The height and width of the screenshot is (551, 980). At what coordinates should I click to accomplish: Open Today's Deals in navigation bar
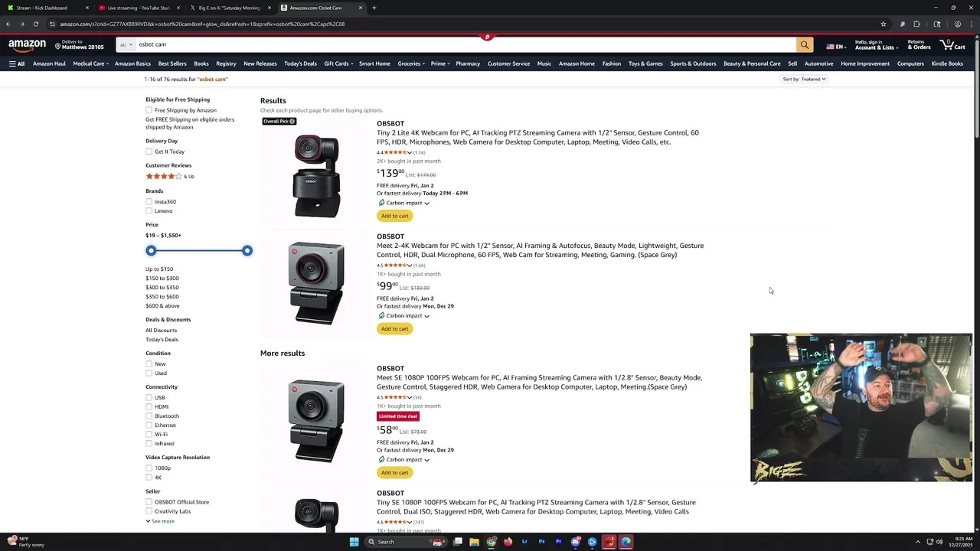[x=300, y=64]
